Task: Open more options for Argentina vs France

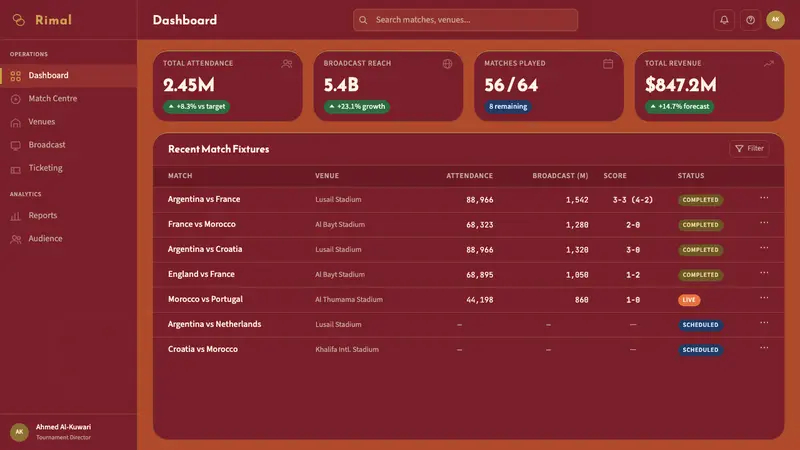Action: coord(764,198)
